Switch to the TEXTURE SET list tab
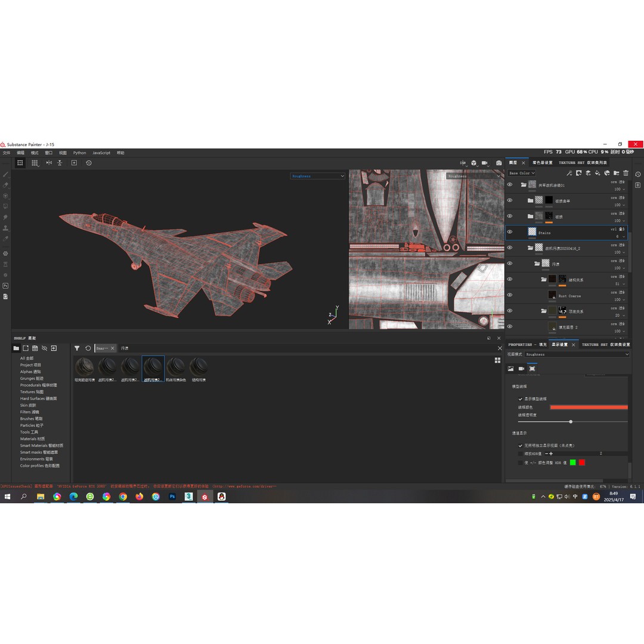Viewport: 644px width, 644px height. pos(583,163)
